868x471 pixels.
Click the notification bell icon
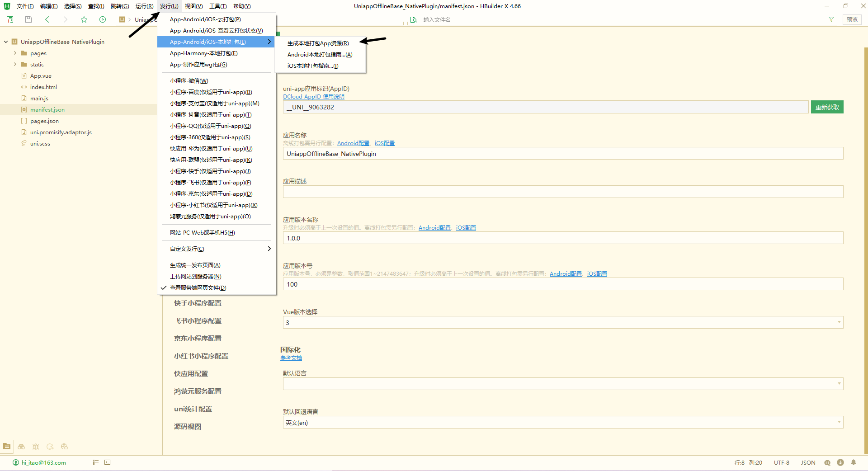point(854,462)
